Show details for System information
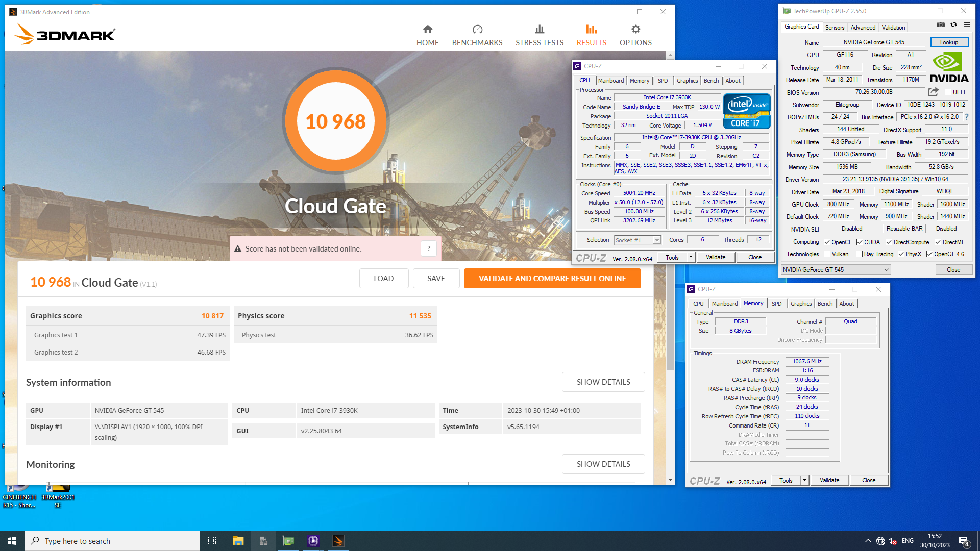The image size is (980, 551). 603,382
